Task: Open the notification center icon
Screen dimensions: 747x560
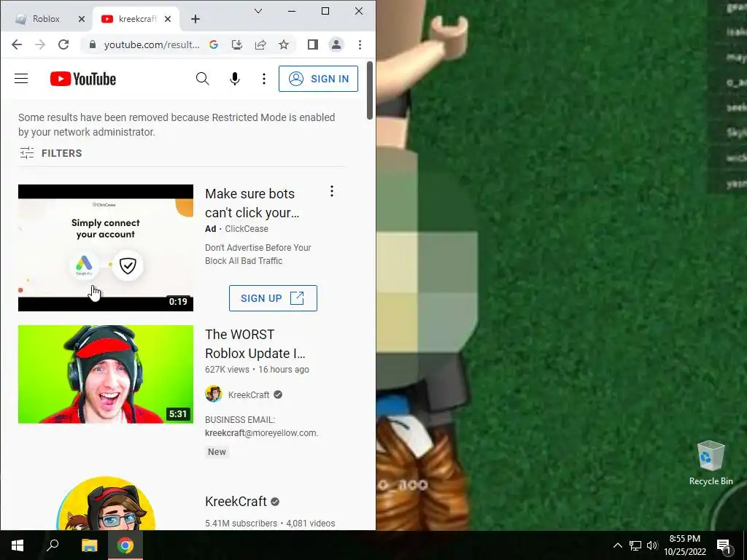Action: point(723,545)
